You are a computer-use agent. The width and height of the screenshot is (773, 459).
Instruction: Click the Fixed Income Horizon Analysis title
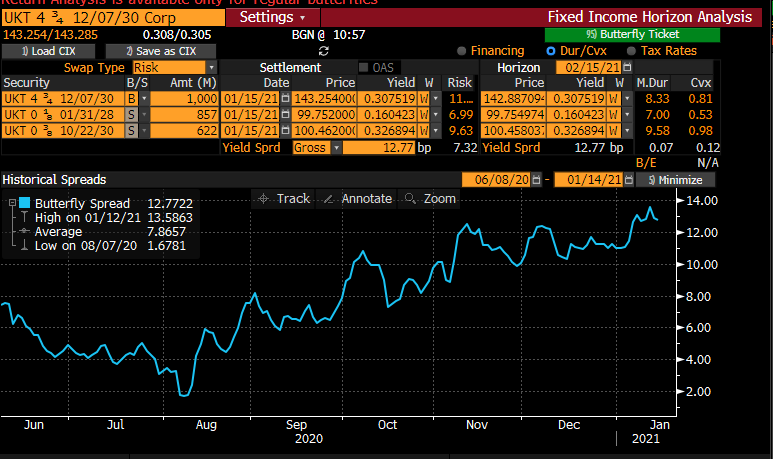650,17
